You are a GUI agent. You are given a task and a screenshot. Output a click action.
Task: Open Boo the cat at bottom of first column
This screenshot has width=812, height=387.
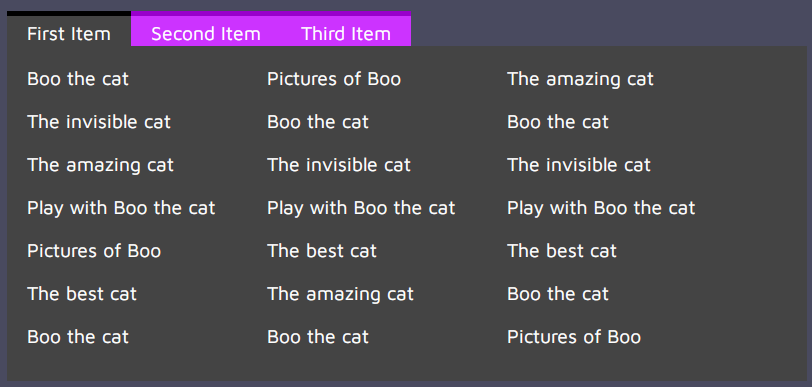(78, 337)
